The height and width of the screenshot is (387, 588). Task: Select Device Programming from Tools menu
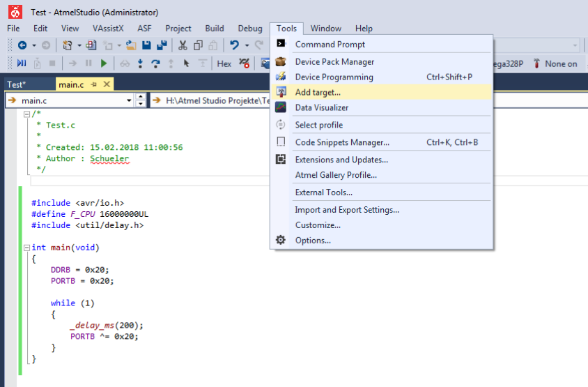pyautogui.click(x=334, y=77)
